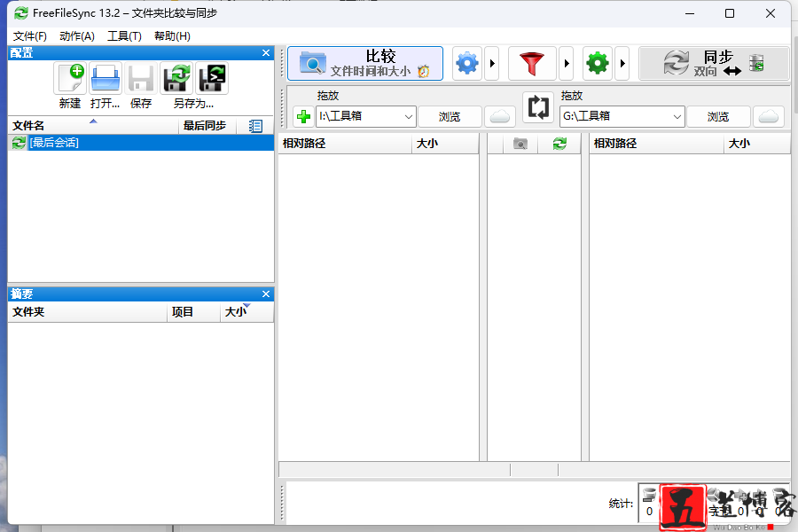Sort configurations by 最后同步 column
Screen dimensions: 798x532
coord(207,125)
